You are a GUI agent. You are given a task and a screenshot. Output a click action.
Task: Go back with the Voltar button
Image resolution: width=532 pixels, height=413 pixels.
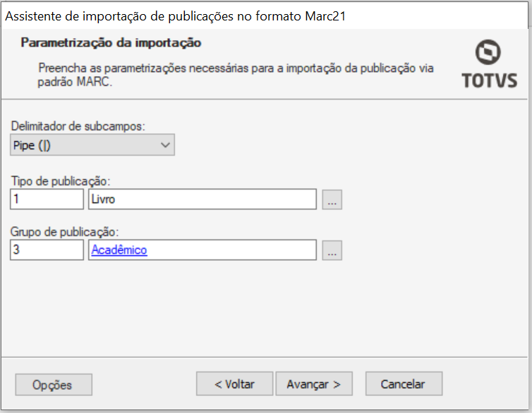click(x=234, y=384)
